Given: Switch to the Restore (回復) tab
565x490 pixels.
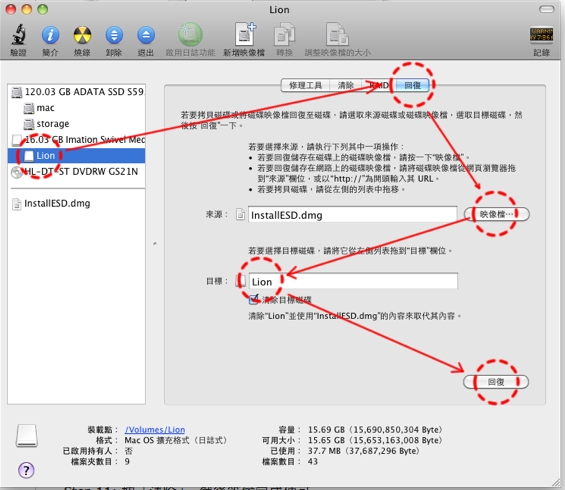Looking at the screenshot, I should click(412, 85).
